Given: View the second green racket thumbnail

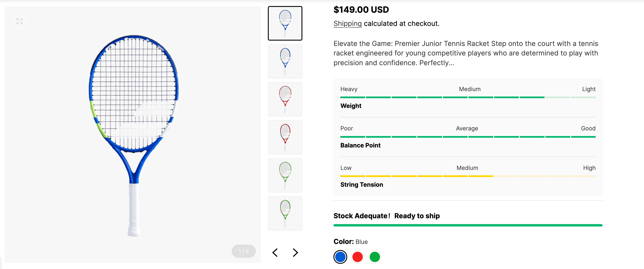Looking at the screenshot, I should 285,213.
